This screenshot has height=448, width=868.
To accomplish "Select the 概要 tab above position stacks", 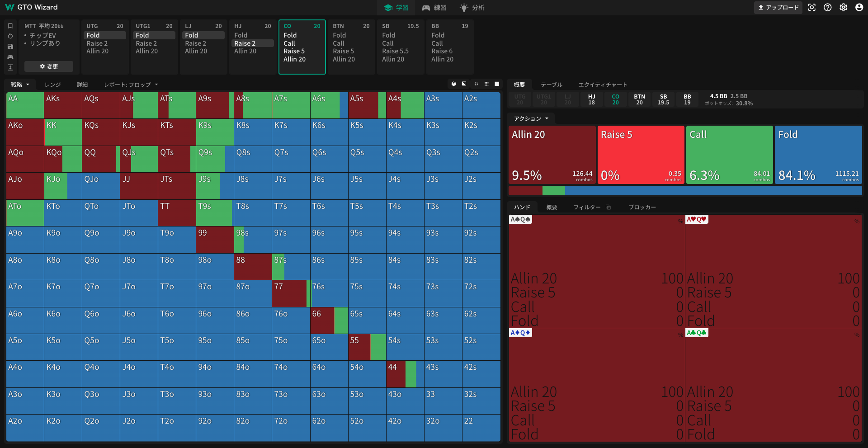I will click(519, 85).
